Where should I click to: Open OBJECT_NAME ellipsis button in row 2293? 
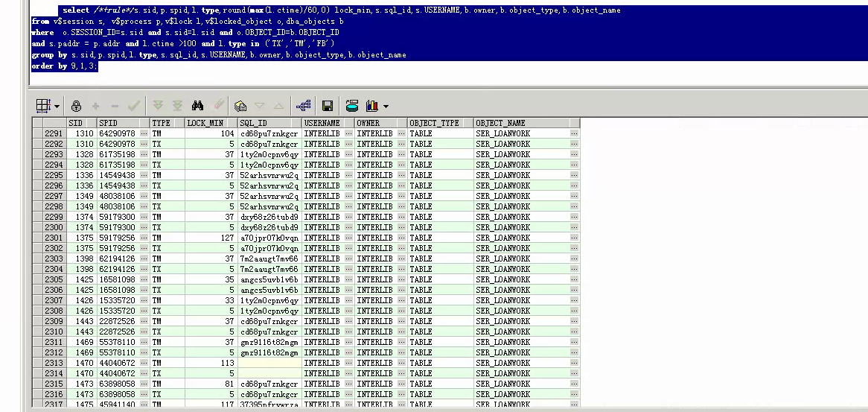point(574,154)
